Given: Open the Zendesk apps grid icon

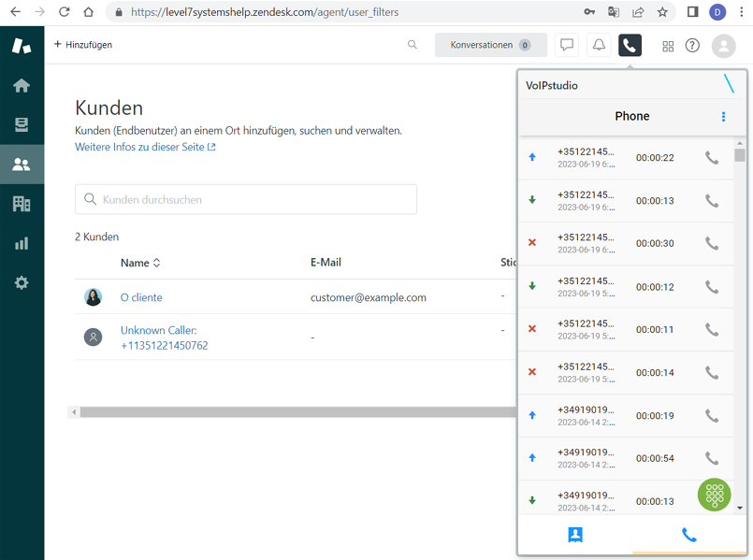Looking at the screenshot, I should [667, 45].
